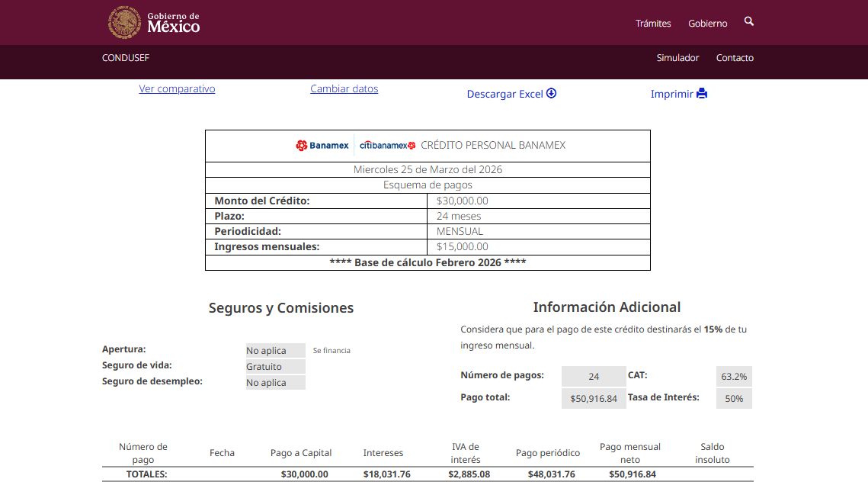Click the Periodicidad label
868x482 pixels.
pos(248,231)
